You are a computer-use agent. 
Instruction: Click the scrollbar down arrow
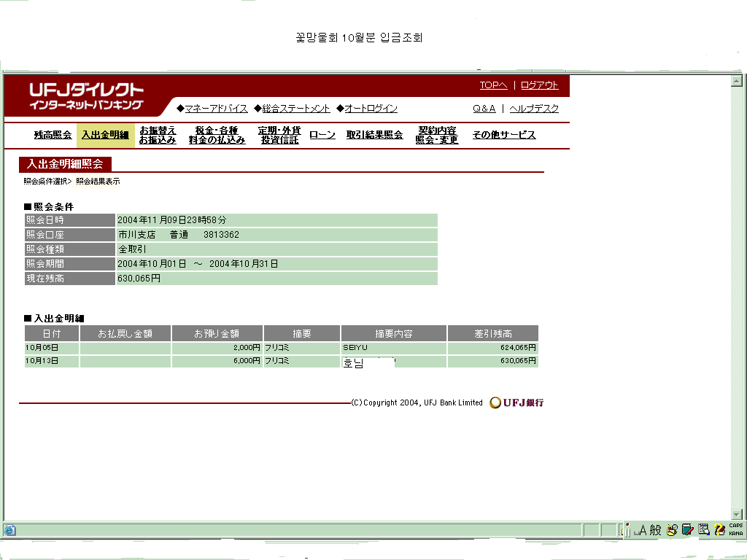click(737, 514)
